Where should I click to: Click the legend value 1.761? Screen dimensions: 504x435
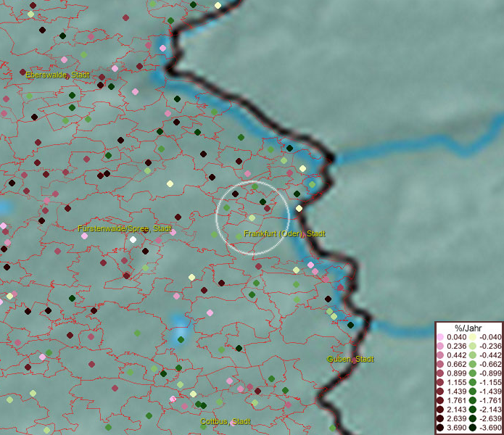pyautogui.click(x=456, y=400)
